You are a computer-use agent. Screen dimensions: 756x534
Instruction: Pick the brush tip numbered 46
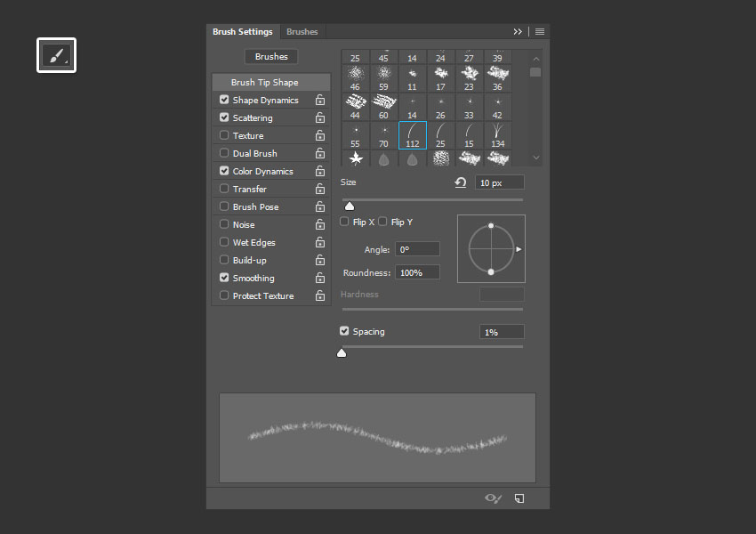(356, 78)
